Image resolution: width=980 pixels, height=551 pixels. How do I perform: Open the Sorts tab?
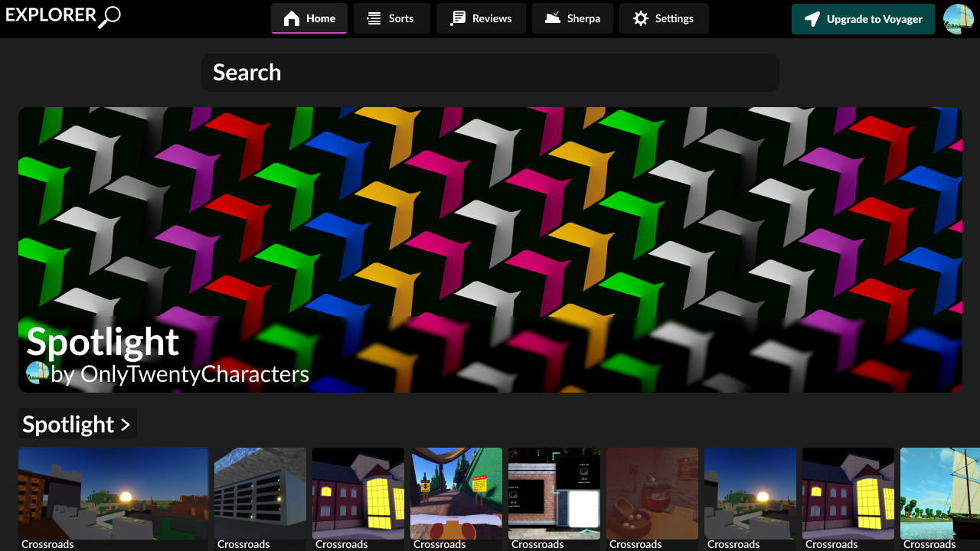click(x=391, y=18)
